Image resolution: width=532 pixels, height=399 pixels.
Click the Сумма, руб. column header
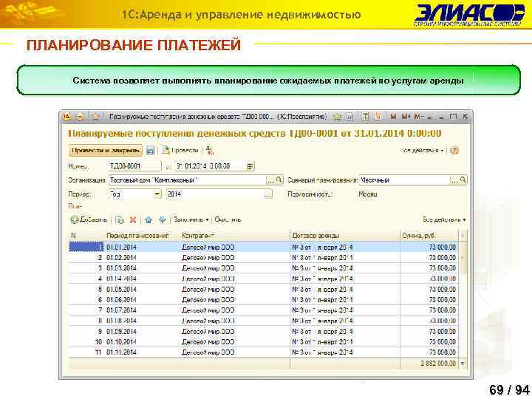pyautogui.click(x=429, y=236)
